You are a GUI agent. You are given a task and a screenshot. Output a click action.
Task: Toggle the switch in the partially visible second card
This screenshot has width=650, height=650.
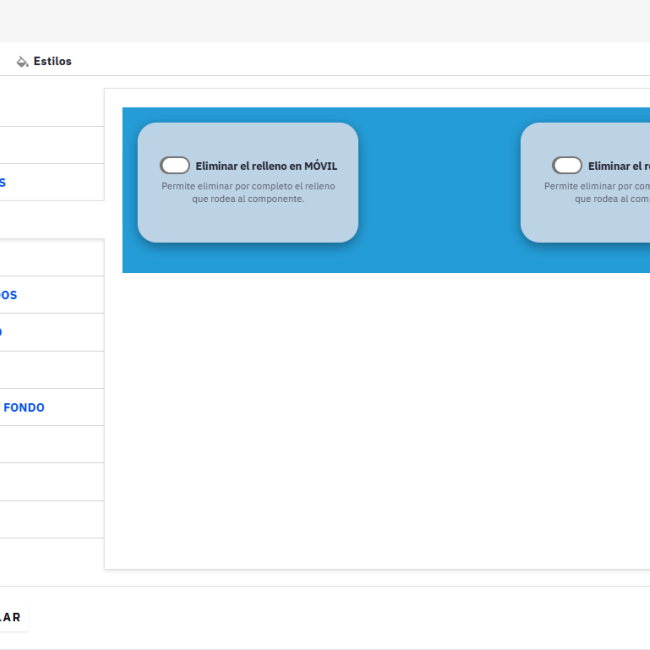coord(567,165)
